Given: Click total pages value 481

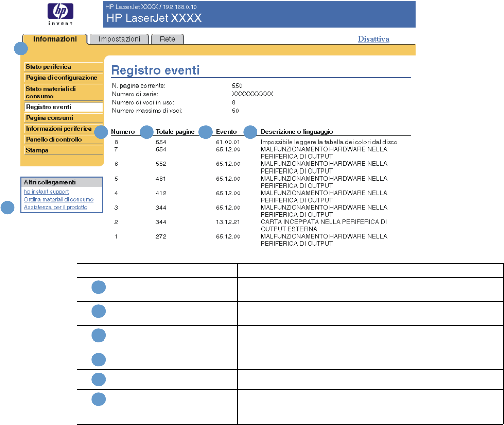Looking at the screenshot, I should (x=161, y=179).
